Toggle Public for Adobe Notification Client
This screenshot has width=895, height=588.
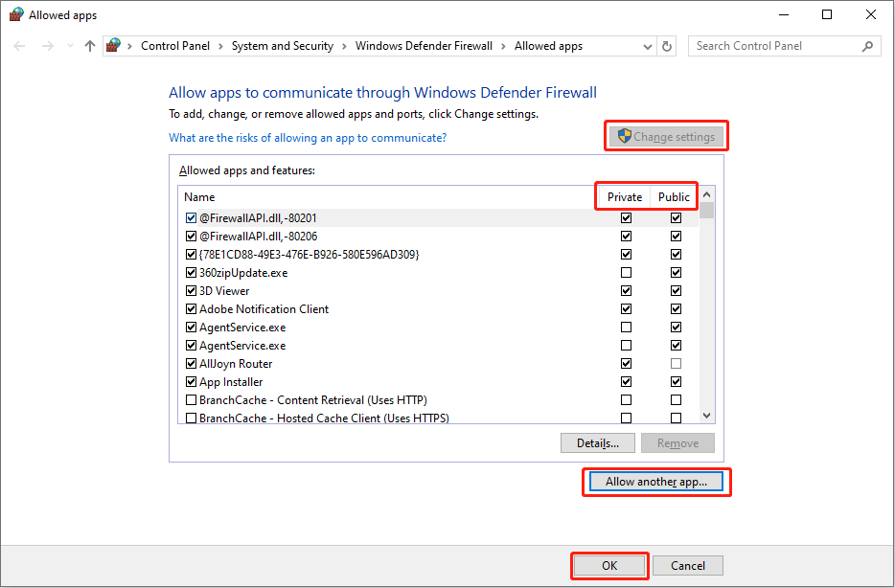click(676, 309)
